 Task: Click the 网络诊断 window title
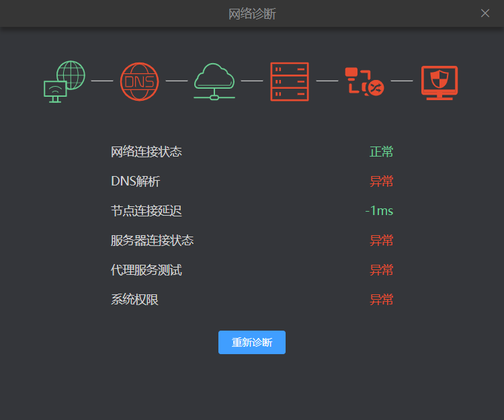click(x=252, y=13)
